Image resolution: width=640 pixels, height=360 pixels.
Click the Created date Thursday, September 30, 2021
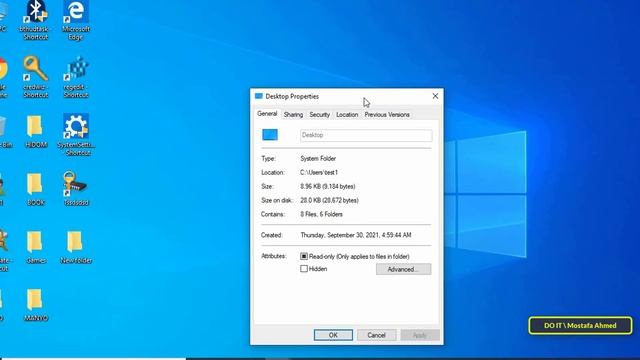click(x=356, y=235)
